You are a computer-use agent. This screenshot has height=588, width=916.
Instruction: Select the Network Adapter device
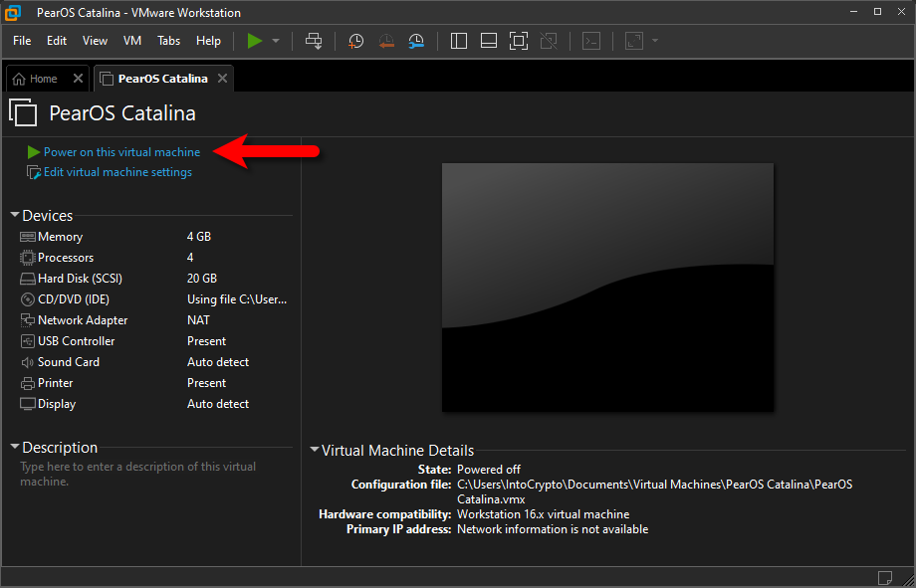[155, 320]
